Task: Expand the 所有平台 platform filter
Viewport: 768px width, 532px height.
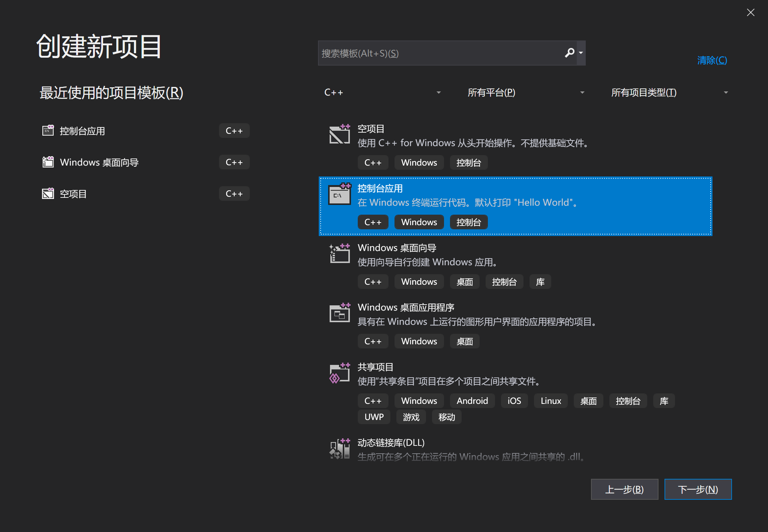Action: pyautogui.click(x=526, y=93)
